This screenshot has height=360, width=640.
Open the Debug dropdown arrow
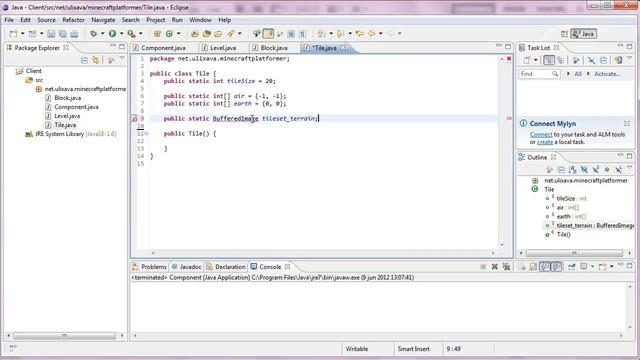coord(102,34)
